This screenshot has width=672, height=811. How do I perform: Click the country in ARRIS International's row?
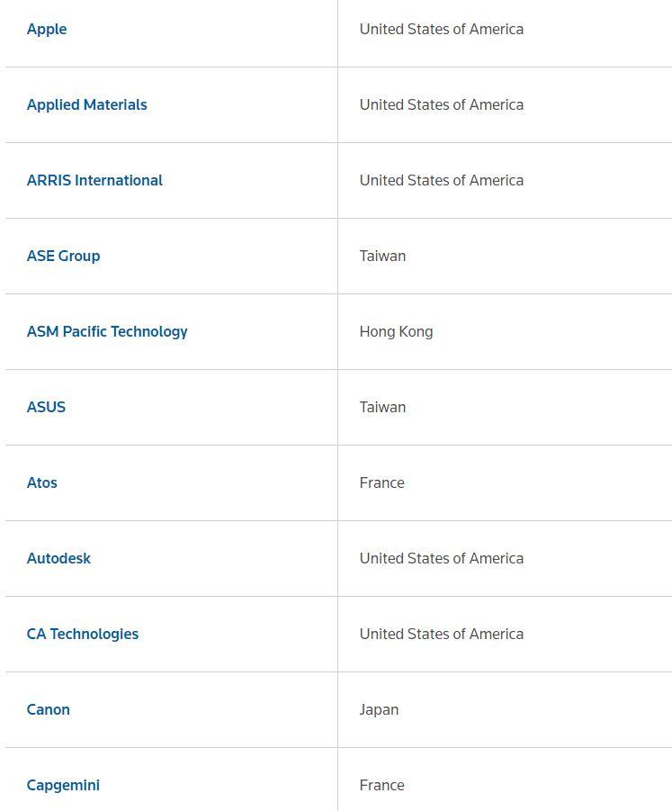click(441, 180)
